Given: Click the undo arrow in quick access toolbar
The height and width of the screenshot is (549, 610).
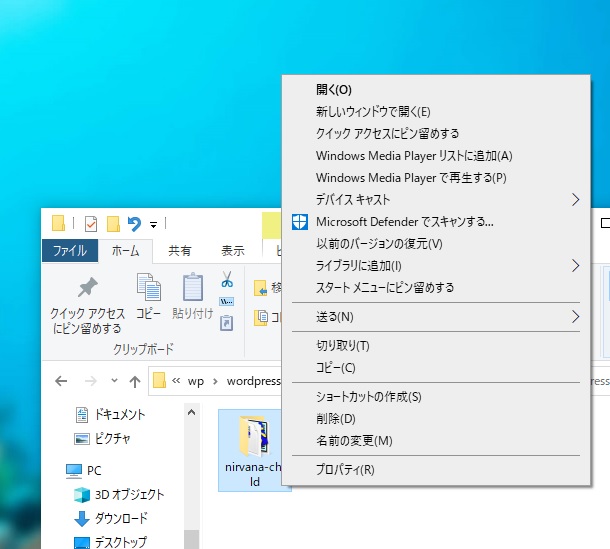Looking at the screenshot, I should [x=134, y=224].
